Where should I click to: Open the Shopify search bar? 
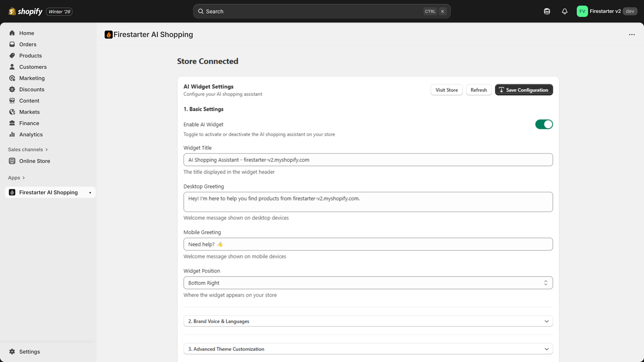pos(321,11)
